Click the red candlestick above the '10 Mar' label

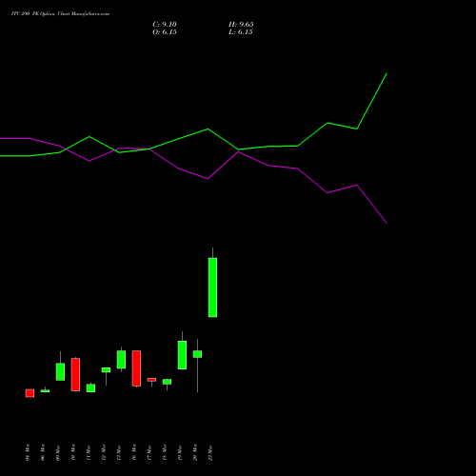click(75, 374)
